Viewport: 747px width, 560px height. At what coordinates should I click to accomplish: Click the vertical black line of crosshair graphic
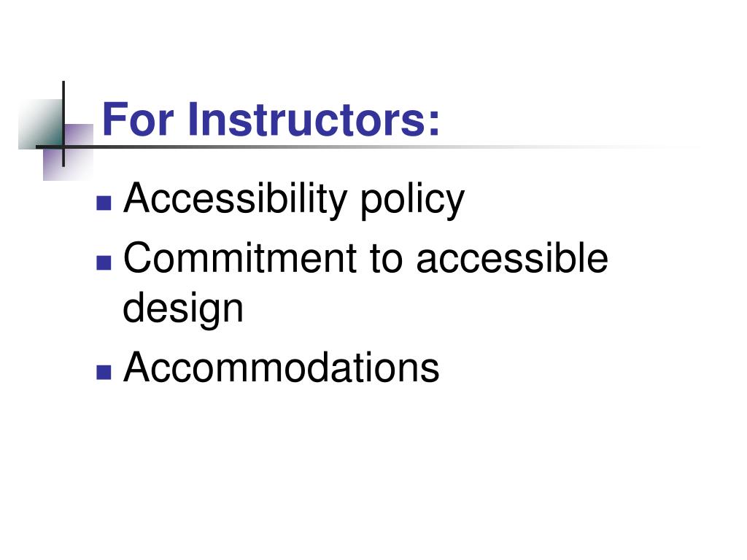[x=63, y=124]
